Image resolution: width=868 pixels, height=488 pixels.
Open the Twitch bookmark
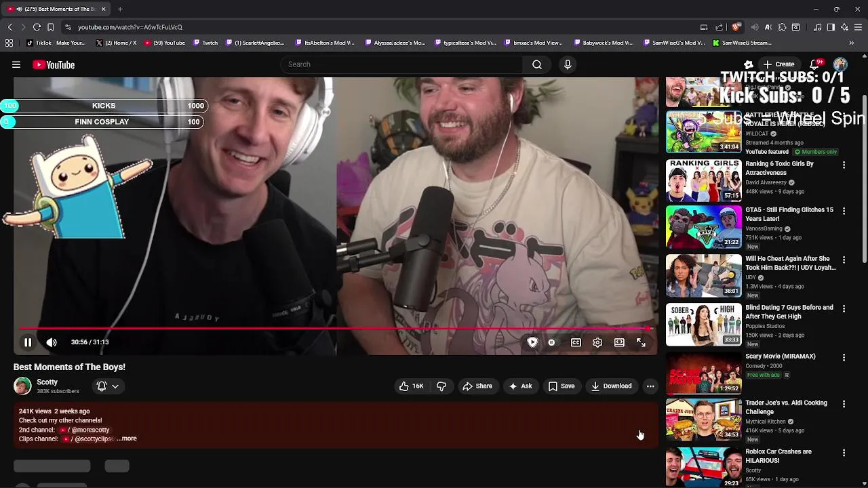click(x=205, y=43)
